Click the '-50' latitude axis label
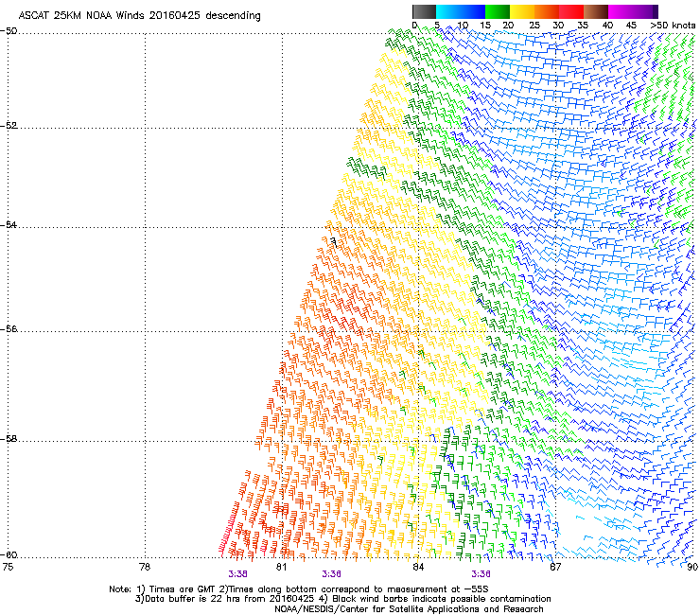 pyautogui.click(x=9, y=31)
